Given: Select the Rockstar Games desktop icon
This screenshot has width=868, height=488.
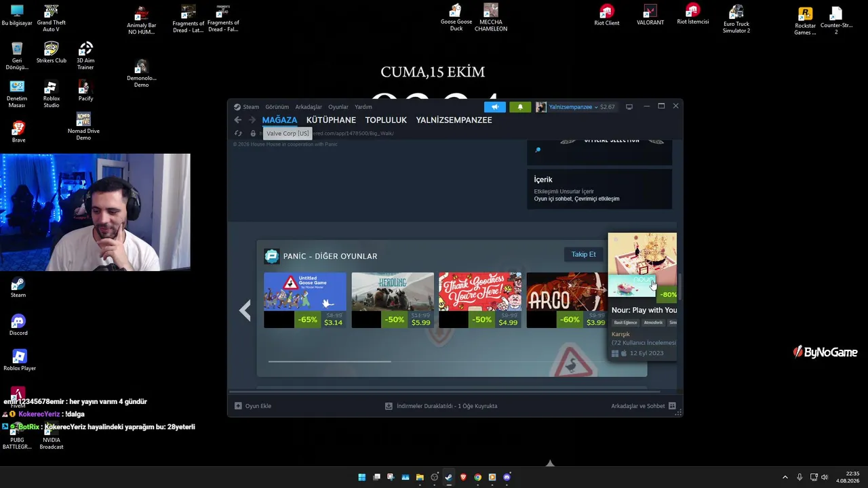Looking at the screenshot, I should pos(805,21).
